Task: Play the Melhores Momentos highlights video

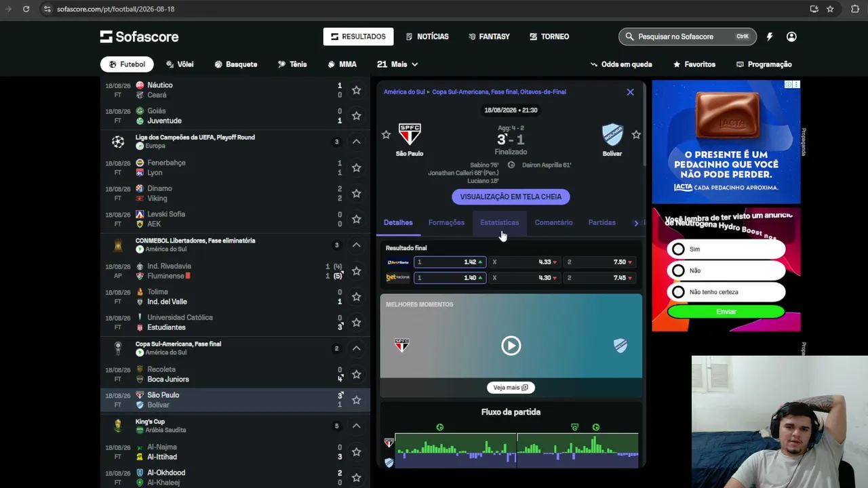Action: pos(511,346)
